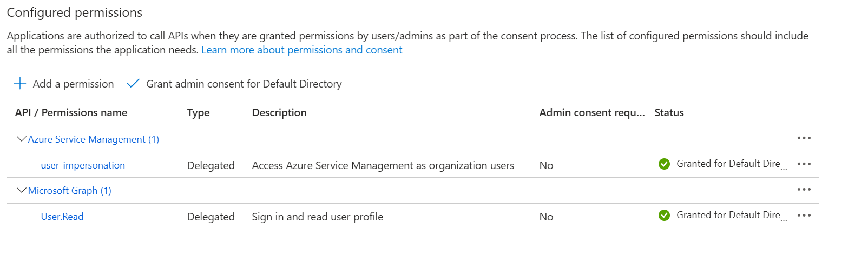Click the Description column header
The height and width of the screenshot is (255, 868).
point(279,112)
